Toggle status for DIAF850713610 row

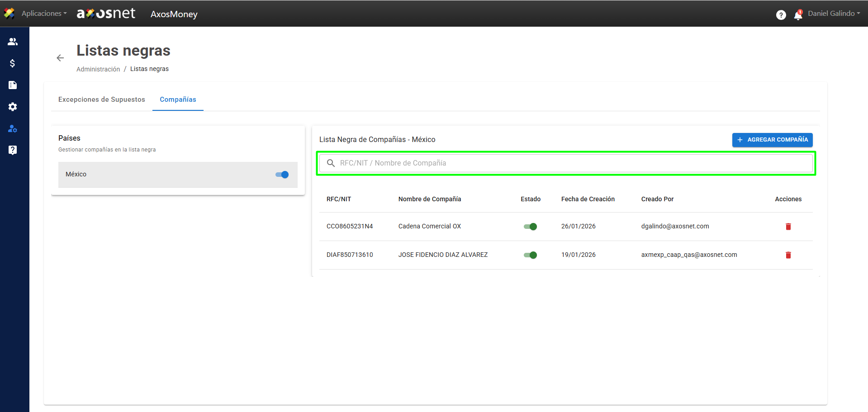coord(530,255)
